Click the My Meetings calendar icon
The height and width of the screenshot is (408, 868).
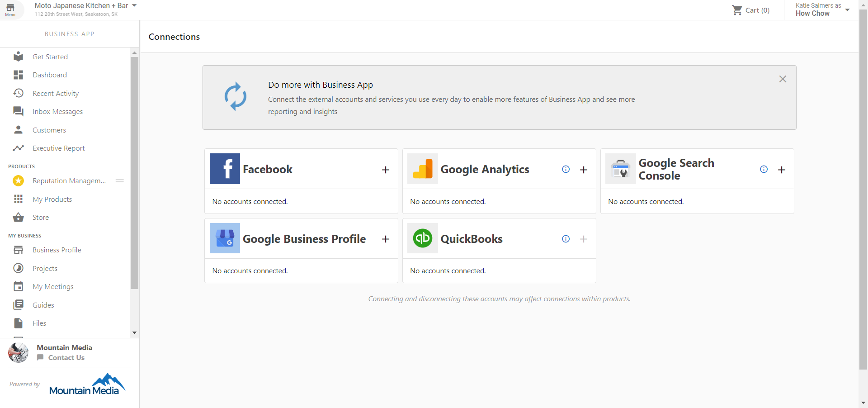pyautogui.click(x=18, y=286)
